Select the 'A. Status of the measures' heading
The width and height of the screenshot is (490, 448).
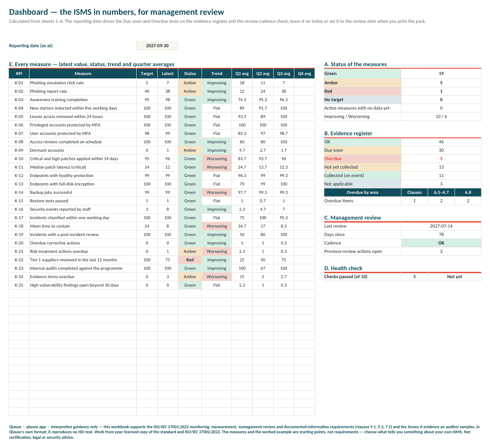[x=355, y=64]
